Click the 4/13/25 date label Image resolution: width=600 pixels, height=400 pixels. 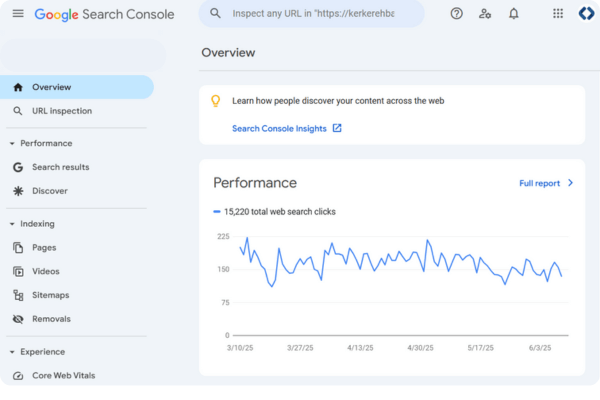tap(360, 348)
